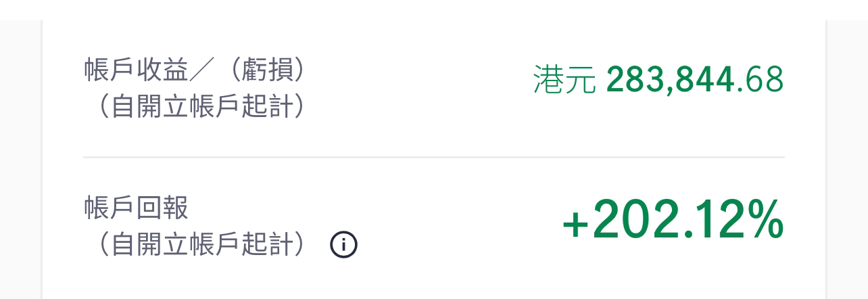Tap the +202.12% account return figure

(673, 221)
